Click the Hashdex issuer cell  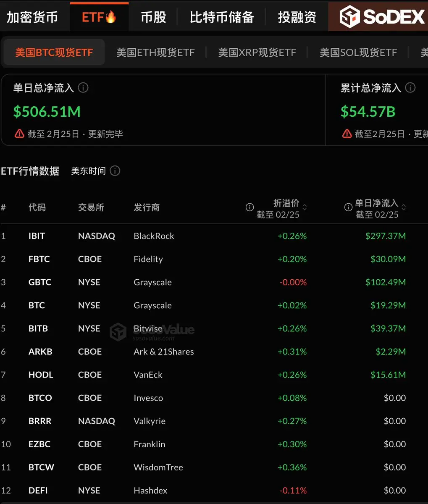150,490
